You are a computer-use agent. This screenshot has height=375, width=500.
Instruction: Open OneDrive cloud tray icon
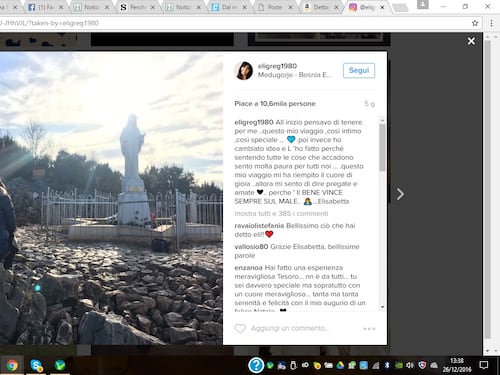(x=434, y=365)
